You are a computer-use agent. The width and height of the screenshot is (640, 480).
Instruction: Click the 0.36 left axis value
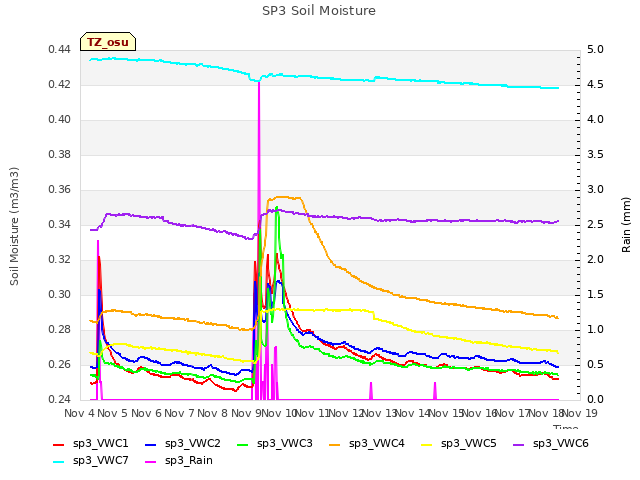coord(60,190)
